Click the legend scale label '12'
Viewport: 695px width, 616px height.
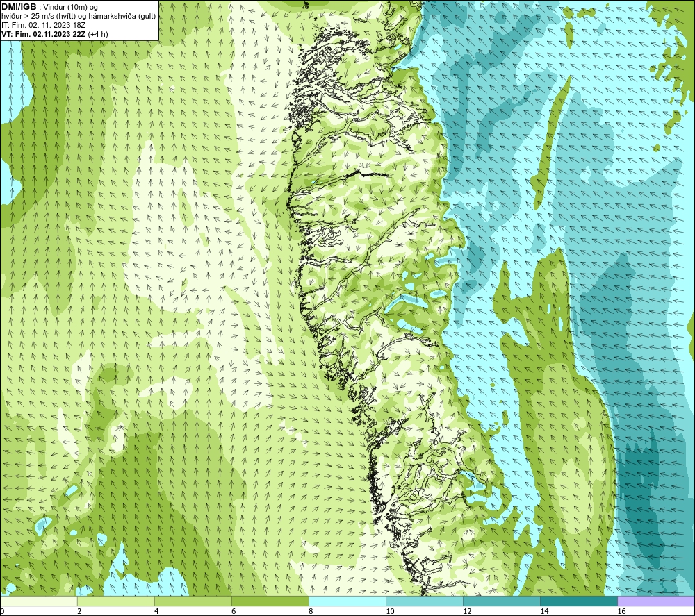[467, 612]
